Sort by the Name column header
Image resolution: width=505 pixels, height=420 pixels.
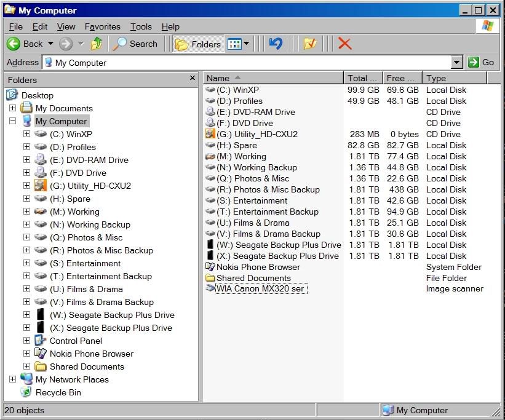pos(274,78)
